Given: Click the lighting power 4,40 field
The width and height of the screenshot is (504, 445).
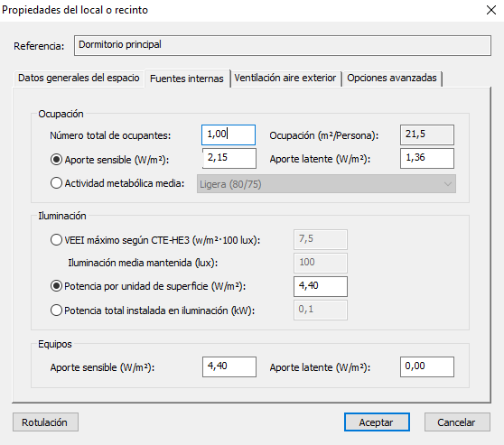Looking at the screenshot, I should 321,286.
